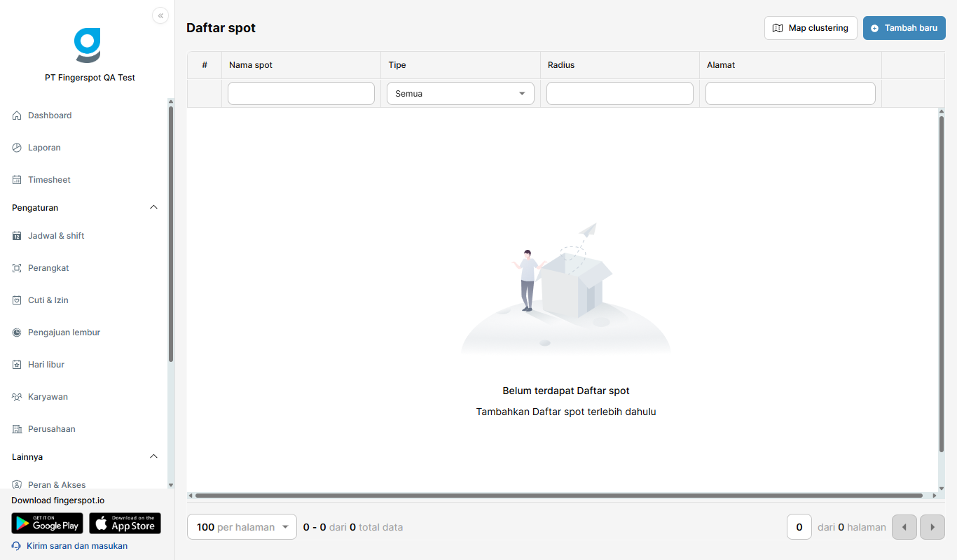Collapse the Lainnya section
957x560 pixels.
(x=154, y=456)
